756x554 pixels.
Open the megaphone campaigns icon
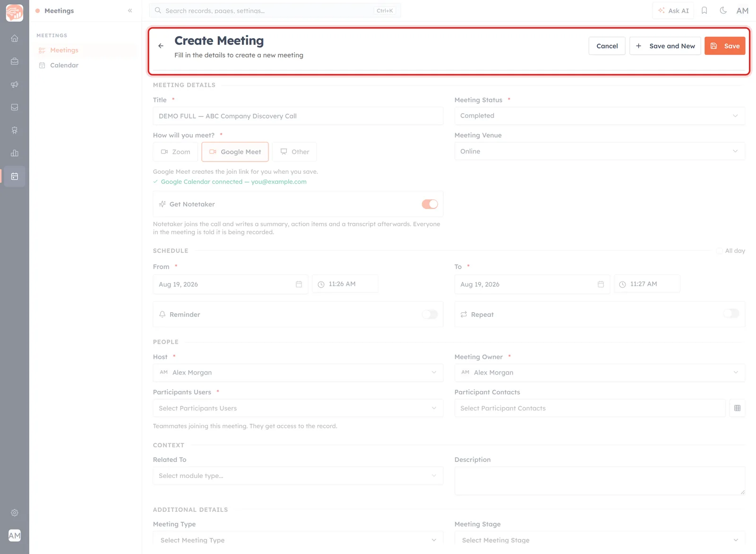pyautogui.click(x=15, y=85)
